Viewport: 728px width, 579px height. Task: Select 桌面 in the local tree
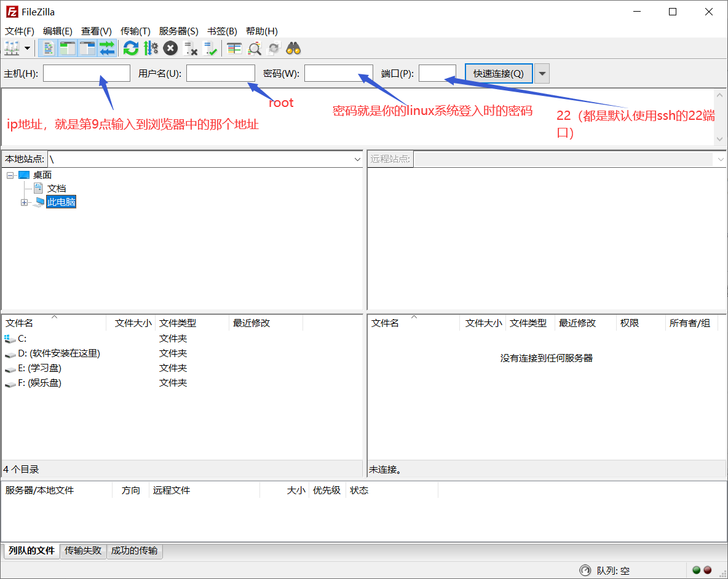(42, 175)
